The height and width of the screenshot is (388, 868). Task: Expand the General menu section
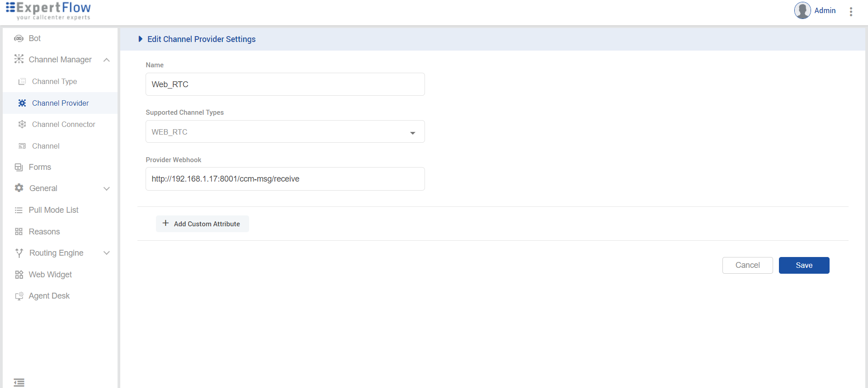(x=107, y=189)
